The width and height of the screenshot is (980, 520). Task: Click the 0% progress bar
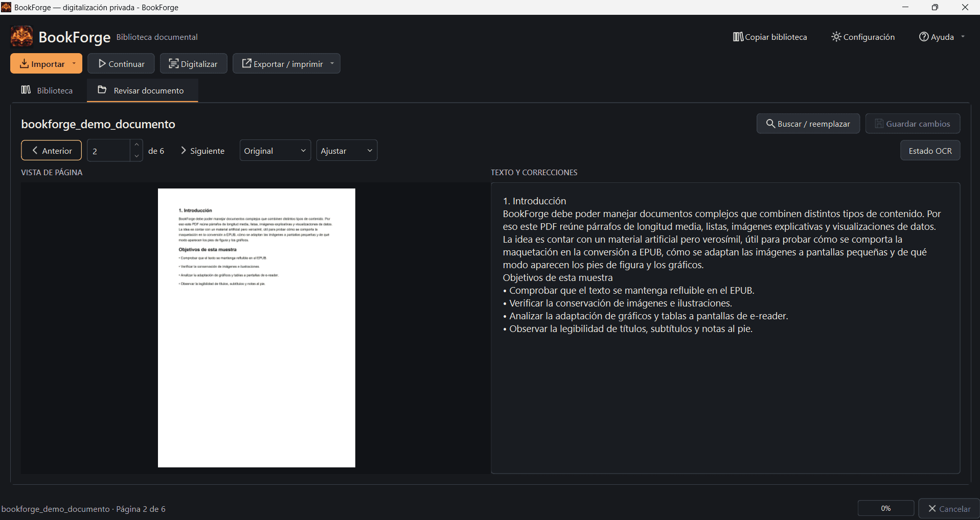886,508
